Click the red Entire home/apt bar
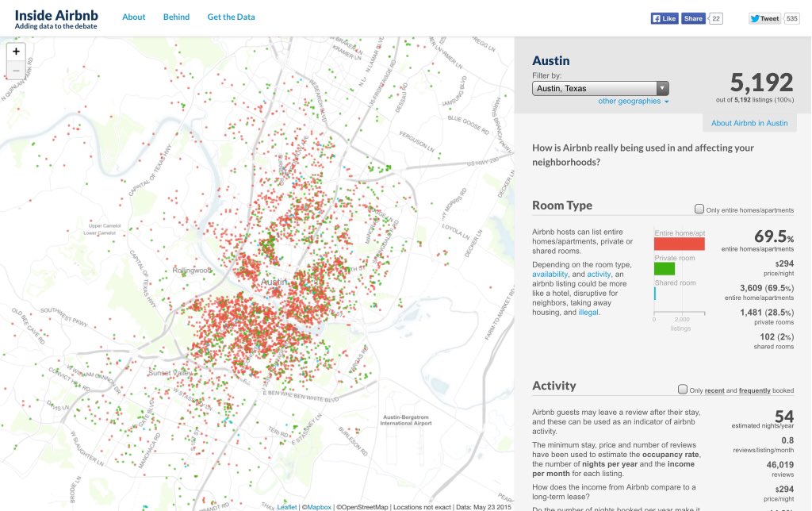 coord(679,244)
